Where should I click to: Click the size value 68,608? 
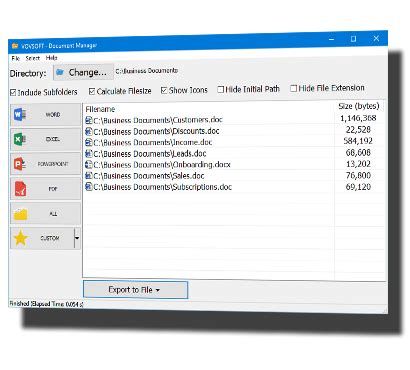(x=358, y=152)
